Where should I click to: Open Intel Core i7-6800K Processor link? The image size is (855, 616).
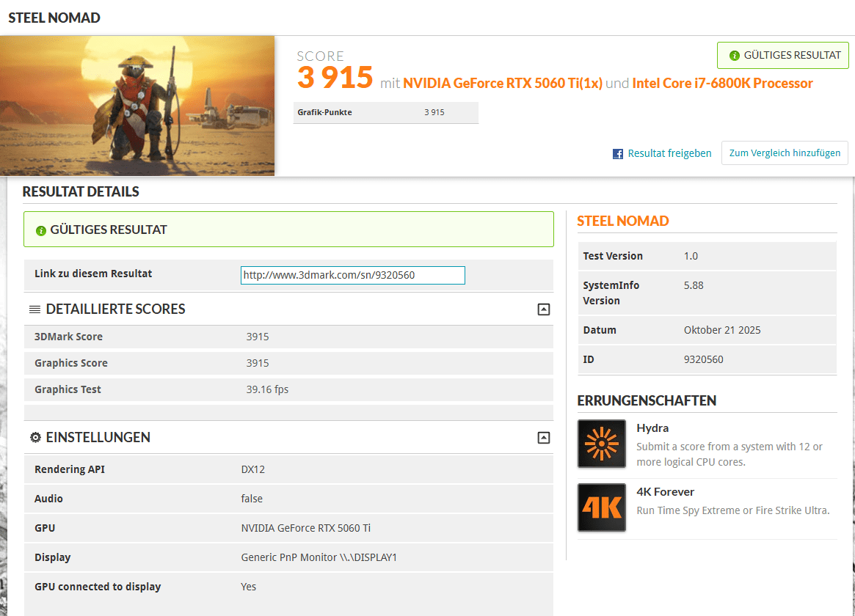click(x=722, y=84)
